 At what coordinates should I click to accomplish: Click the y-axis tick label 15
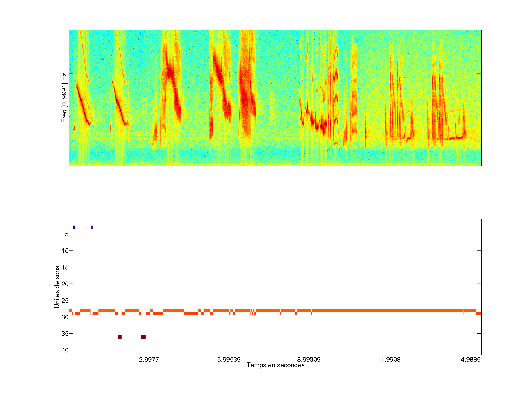[x=65, y=267]
